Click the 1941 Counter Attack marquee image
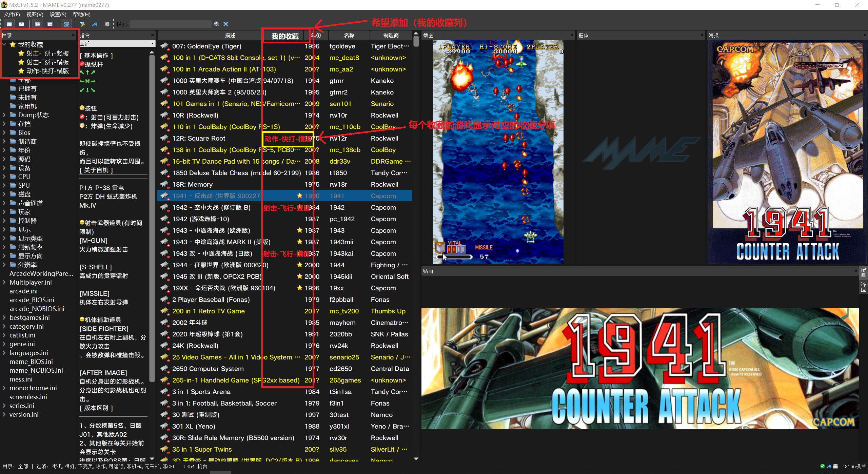The image size is (868, 474). [x=640, y=369]
